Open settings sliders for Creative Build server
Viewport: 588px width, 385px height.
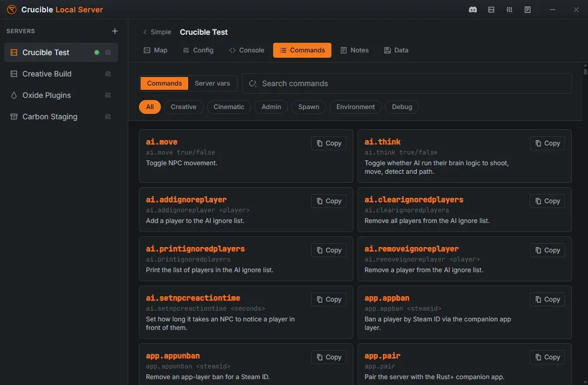point(108,74)
